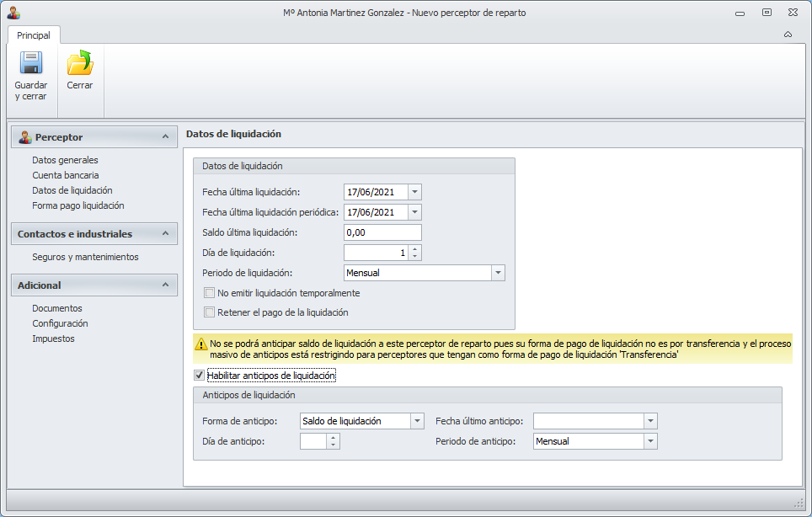Select Datos de liquidación in the sidebar

tap(72, 190)
